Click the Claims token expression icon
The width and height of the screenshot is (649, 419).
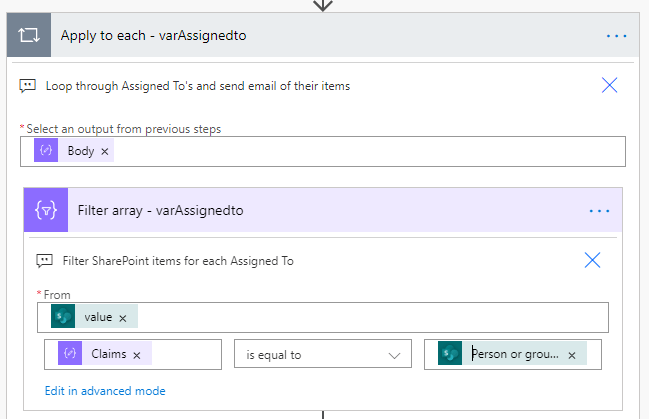[x=71, y=355]
